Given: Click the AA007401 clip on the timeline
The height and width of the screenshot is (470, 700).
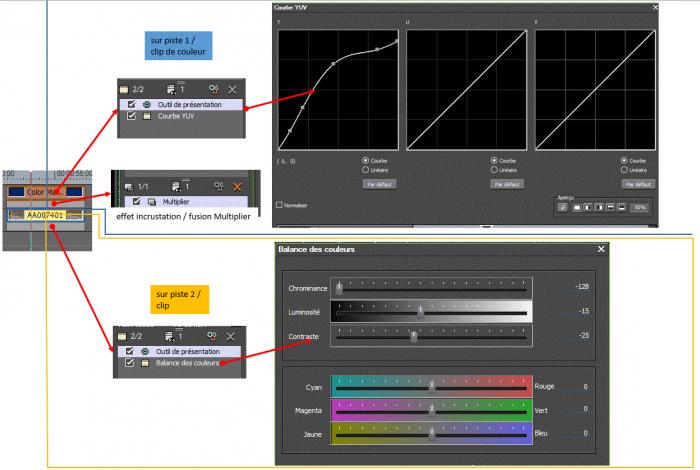Looking at the screenshot, I should [46, 215].
